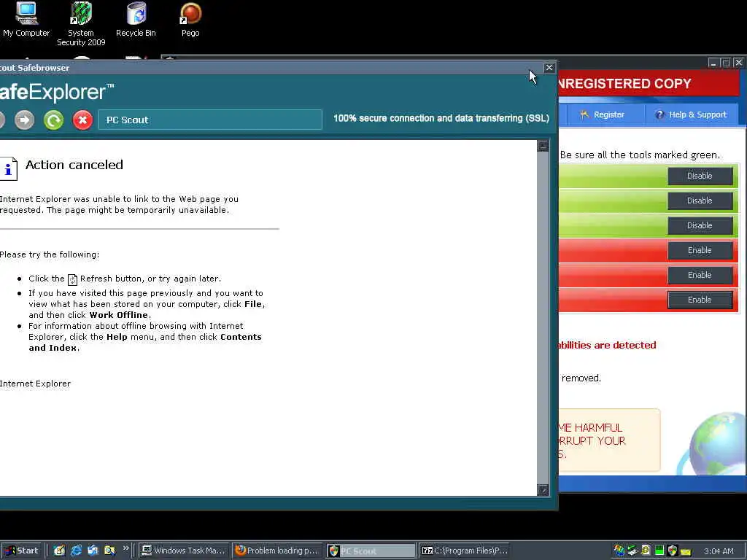Viewport: 747px width, 560px height.
Task: Click the search folder Quick Launch icon
Action: coord(109,551)
